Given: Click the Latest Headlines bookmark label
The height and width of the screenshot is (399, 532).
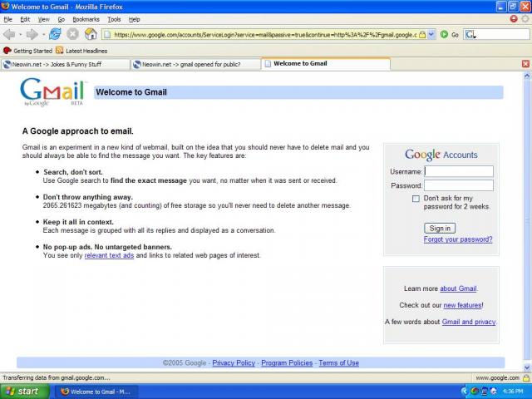Looking at the screenshot, I should (x=86, y=51).
